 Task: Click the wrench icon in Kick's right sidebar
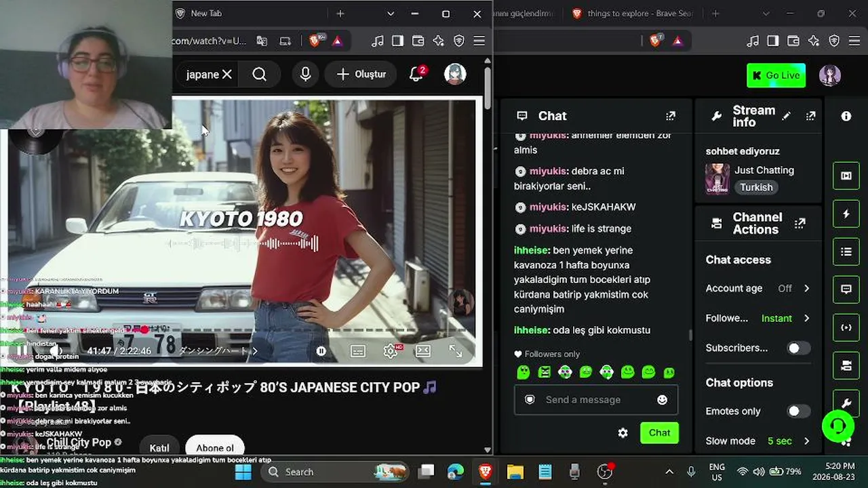pyautogui.click(x=846, y=403)
